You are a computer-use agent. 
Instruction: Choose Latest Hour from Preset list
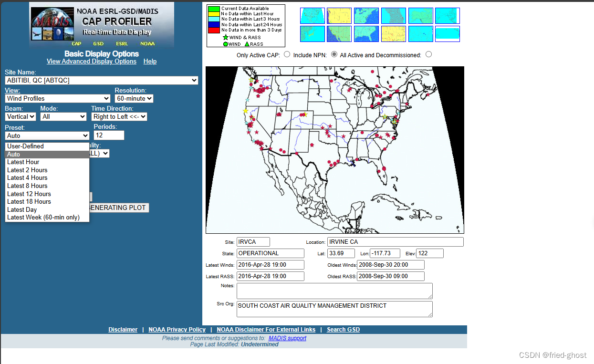point(47,162)
